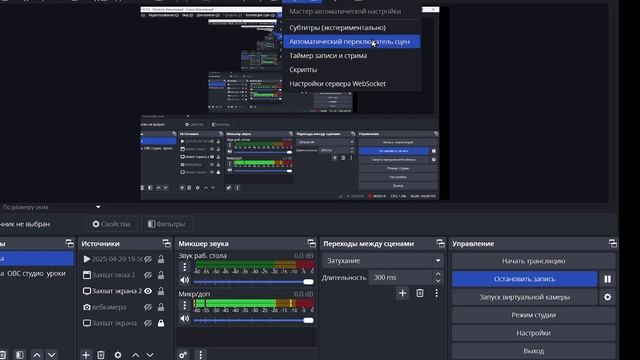
Task: Click Остановить запись button
Action: tap(524, 279)
